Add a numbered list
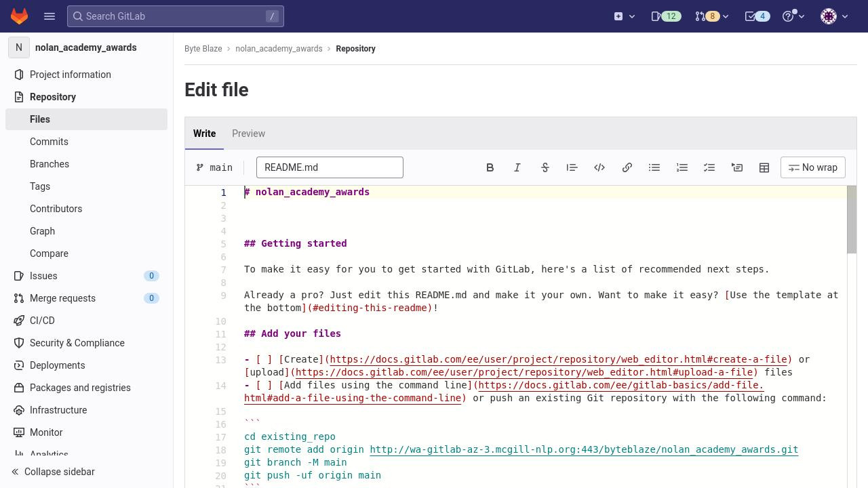 tap(682, 167)
